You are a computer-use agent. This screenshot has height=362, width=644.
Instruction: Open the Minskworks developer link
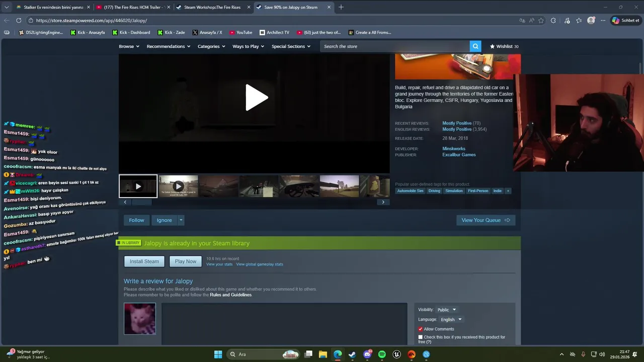[x=454, y=149]
